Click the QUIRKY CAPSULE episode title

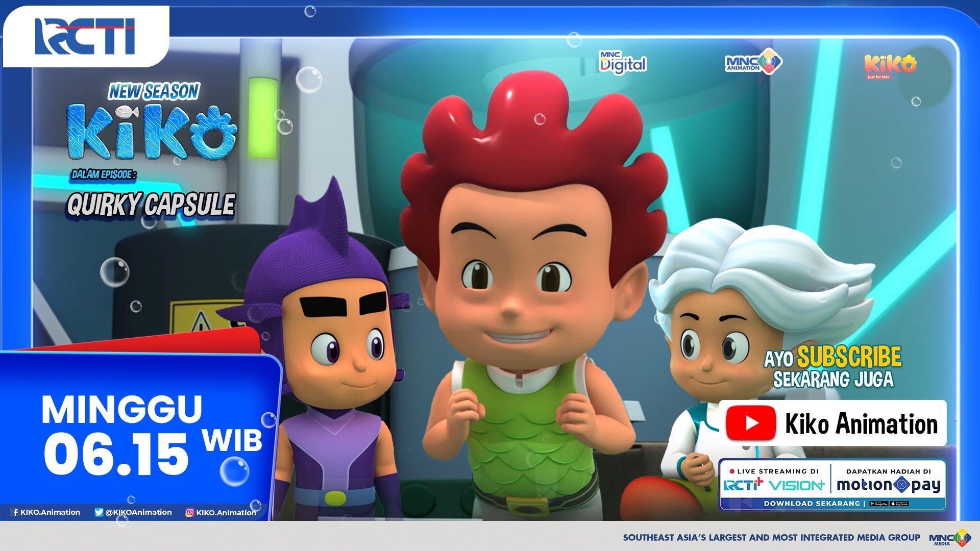pyautogui.click(x=151, y=205)
